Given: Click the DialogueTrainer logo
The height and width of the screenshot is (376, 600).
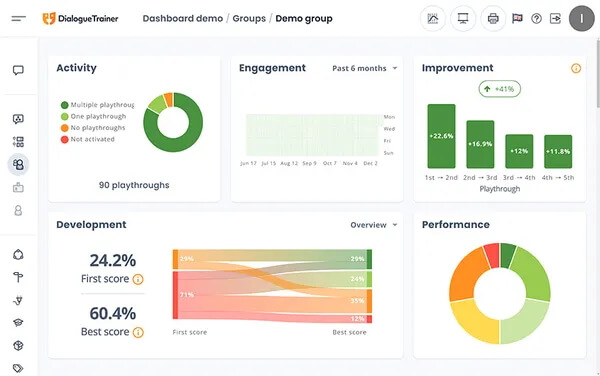Looking at the screenshot, I should click(x=80, y=18).
